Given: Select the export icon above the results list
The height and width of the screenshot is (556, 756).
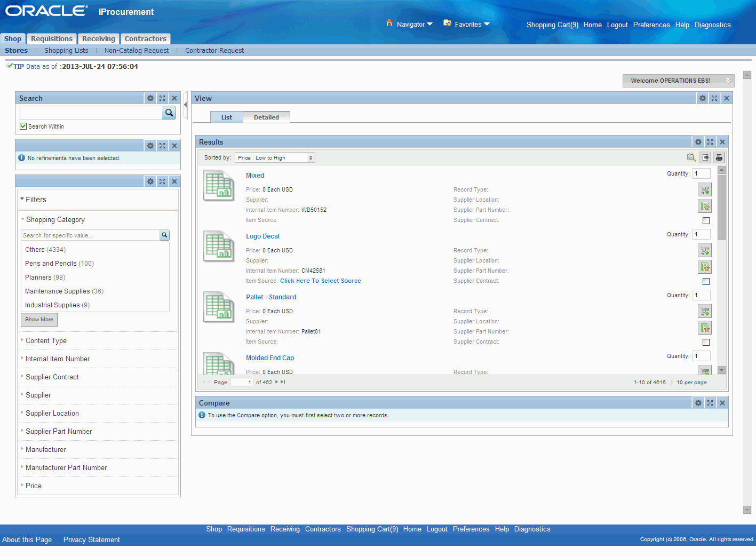Looking at the screenshot, I should pyautogui.click(x=705, y=157).
